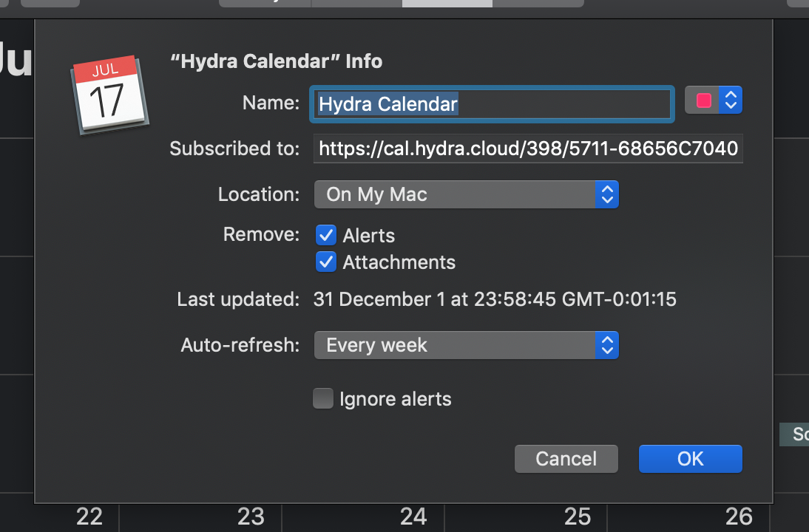
Task: Click the toolbar button in the top-left corner
Action: click(50, 3)
